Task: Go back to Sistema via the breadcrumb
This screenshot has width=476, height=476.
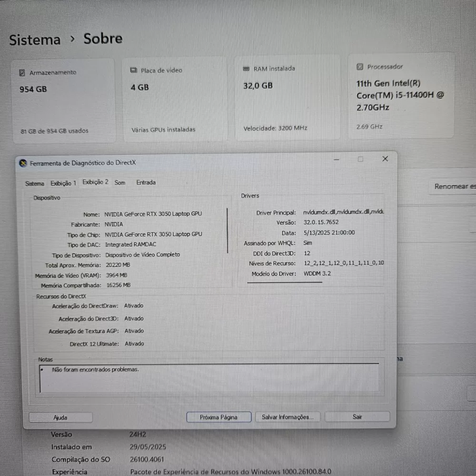Action: tap(35, 40)
